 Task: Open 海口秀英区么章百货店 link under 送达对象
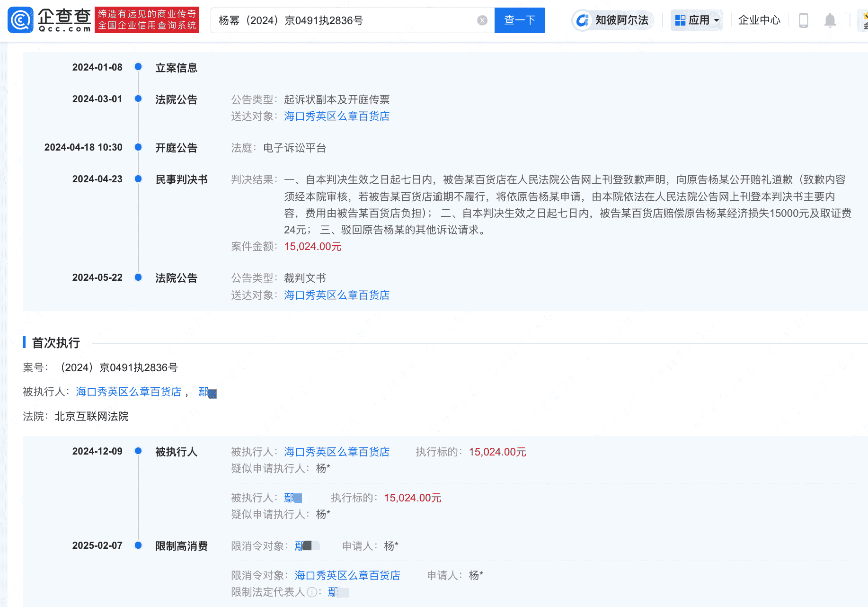click(337, 116)
